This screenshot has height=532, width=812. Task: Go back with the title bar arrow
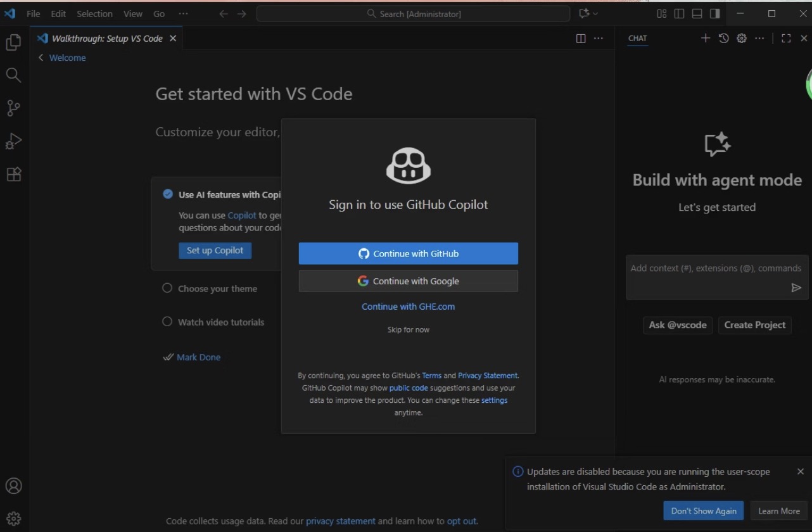click(x=223, y=13)
